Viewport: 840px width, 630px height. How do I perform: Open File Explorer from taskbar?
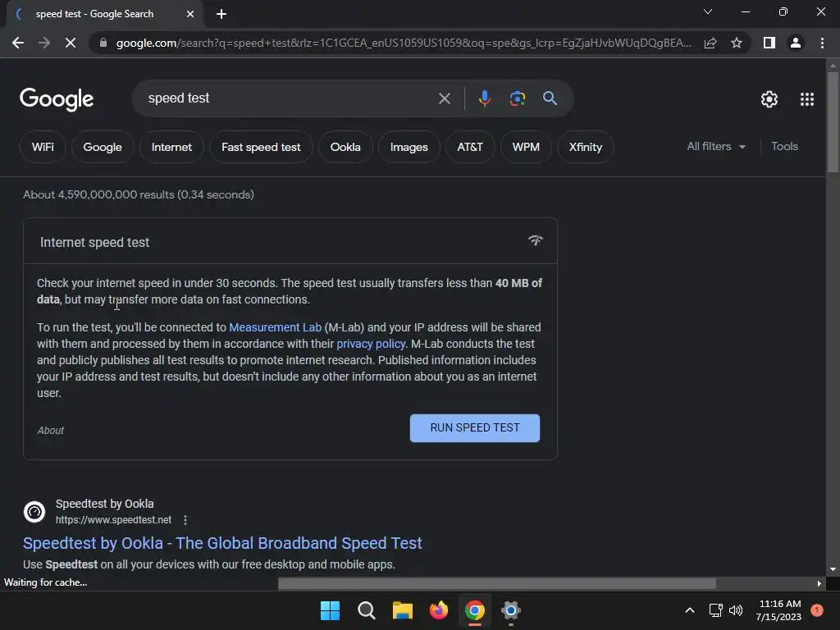(402, 610)
